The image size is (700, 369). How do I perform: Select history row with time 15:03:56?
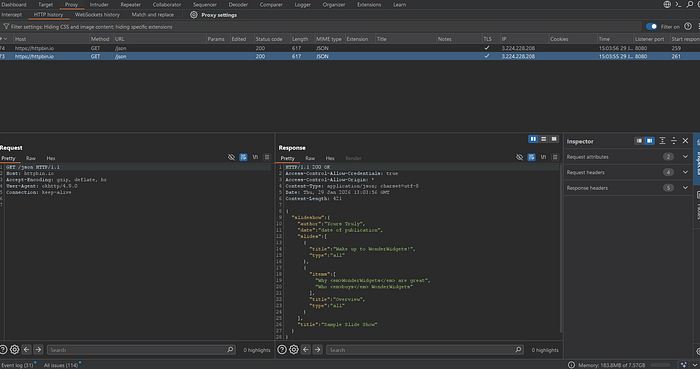pyautogui.click(x=350, y=48)
